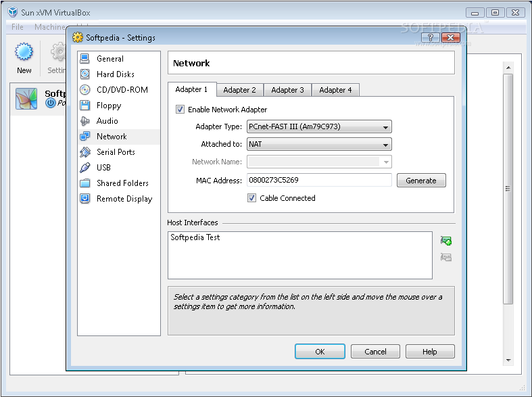Click the Settings gear in main toolbar
Screen dimensions: 532x397
59,51
